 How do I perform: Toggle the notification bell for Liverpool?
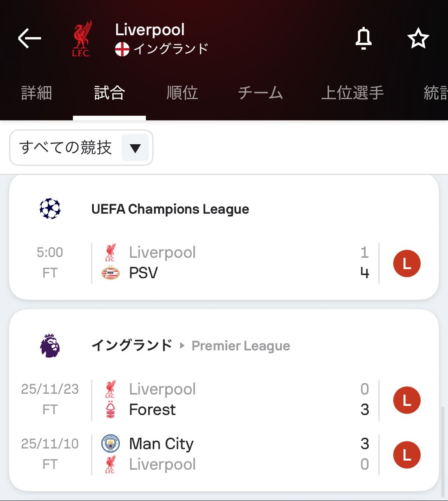click(x=363, y=38)
